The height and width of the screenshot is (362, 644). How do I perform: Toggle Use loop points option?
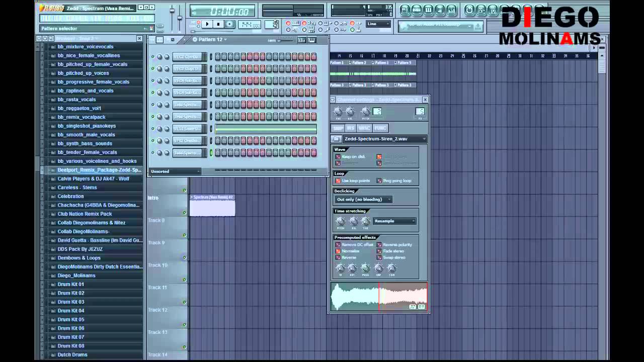(338, 181)
